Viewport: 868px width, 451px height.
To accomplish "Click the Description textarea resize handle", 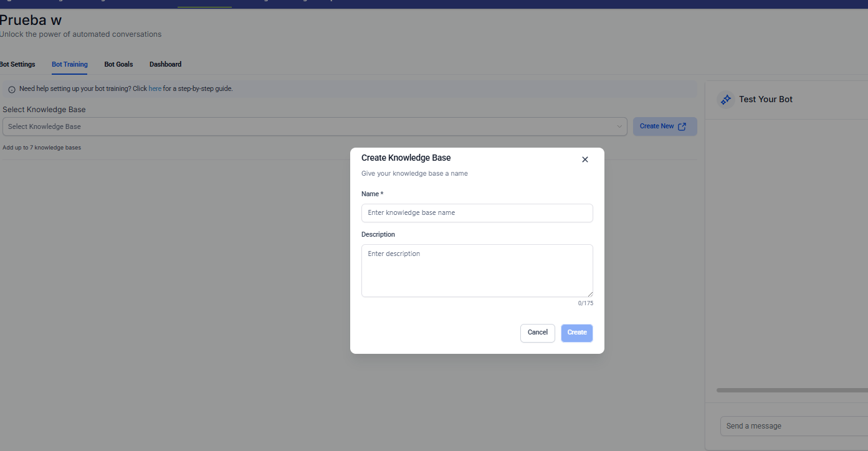I will pyautogui.click(x=589, y=293).
